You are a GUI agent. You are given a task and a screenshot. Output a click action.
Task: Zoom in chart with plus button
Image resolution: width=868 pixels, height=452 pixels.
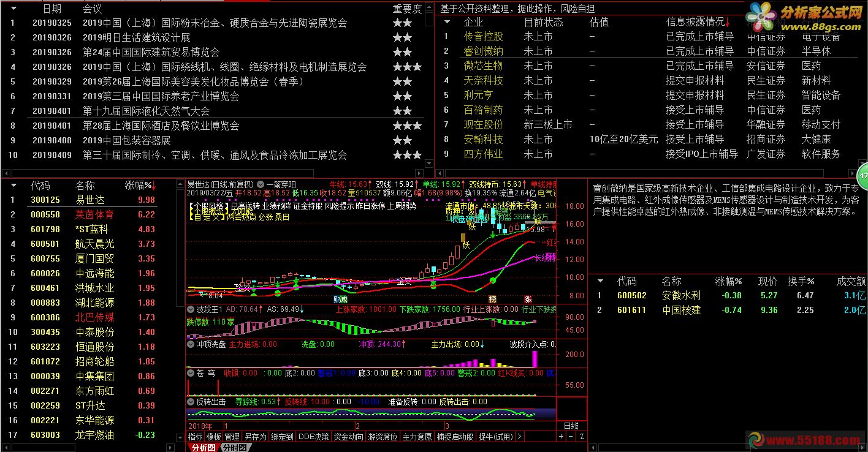pyautogui.click(x=561, y=437)
